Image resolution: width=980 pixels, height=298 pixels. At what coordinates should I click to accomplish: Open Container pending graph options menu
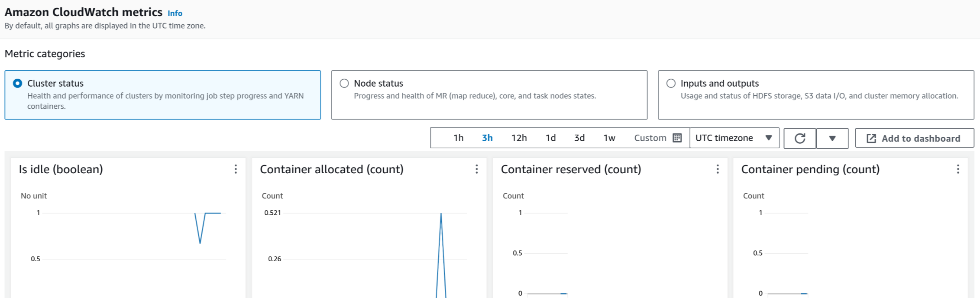tap(958, 169)
